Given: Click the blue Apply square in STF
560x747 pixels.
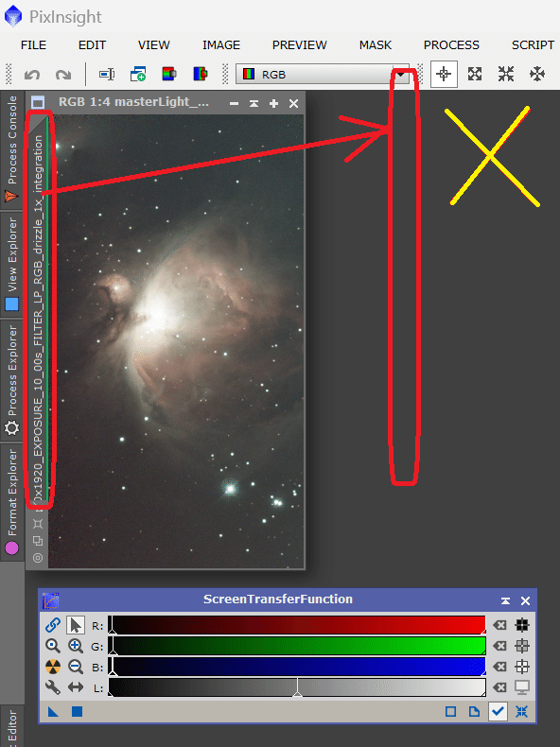Looking at the screenshot, I should [x=77, y=712].
